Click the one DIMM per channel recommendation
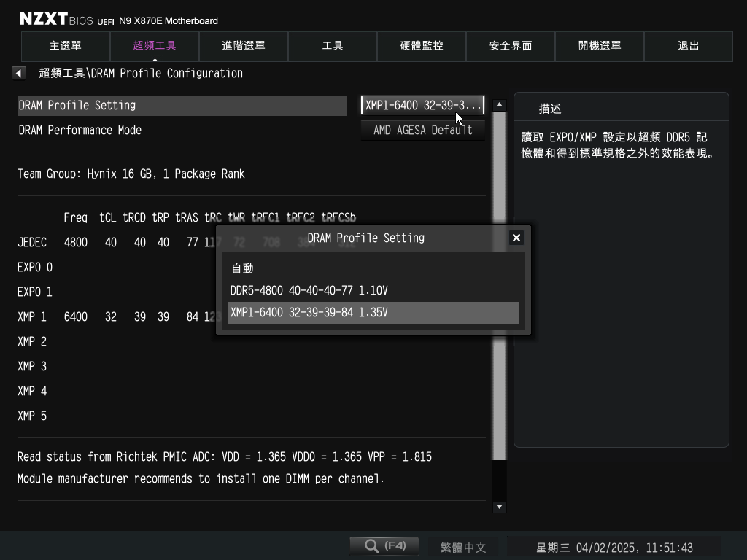This screenshot has width=747, height=560. pos(201,478)
